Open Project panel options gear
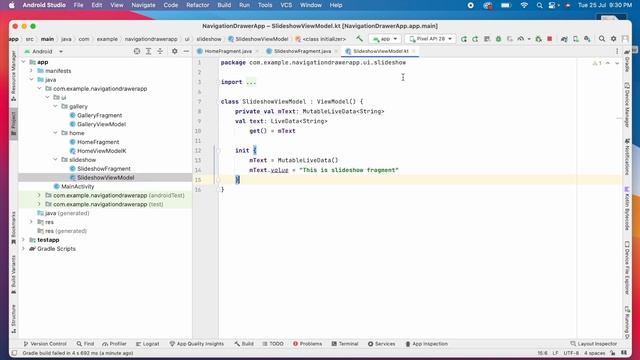The width and height of the screenshot is (640, 360). 175,51
